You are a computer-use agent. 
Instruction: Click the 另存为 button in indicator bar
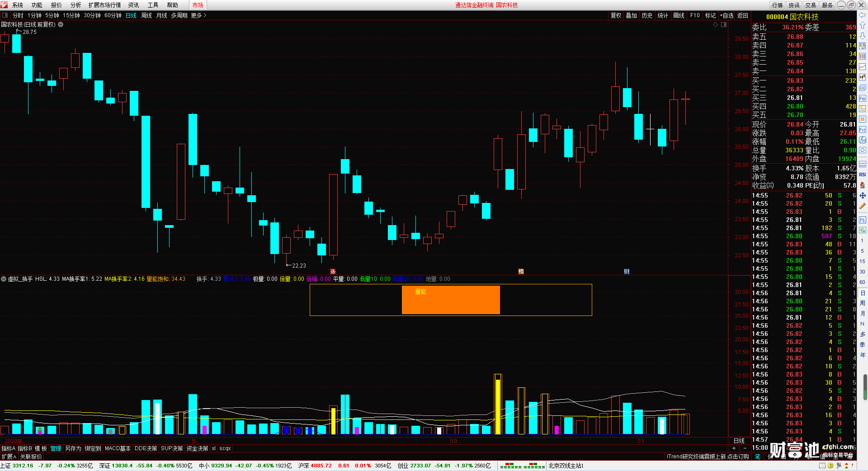click(73, 448)
